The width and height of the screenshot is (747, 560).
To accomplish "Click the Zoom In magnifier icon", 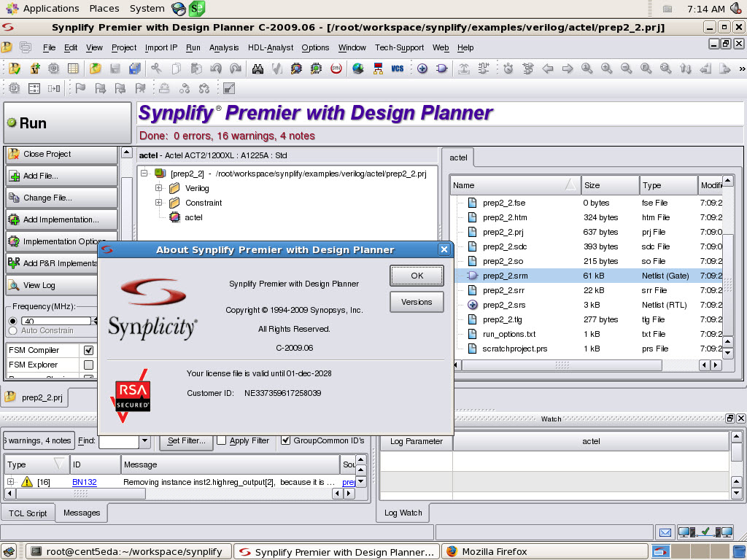I will point(606,69).
